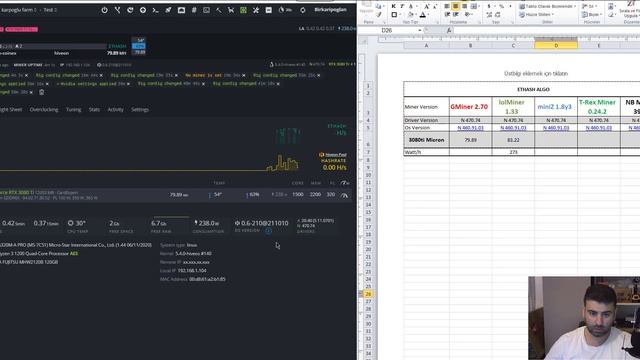Viewport: 640px width, 360px height.
Task: Click the decrease font size icon
Action: click(434, 6)
